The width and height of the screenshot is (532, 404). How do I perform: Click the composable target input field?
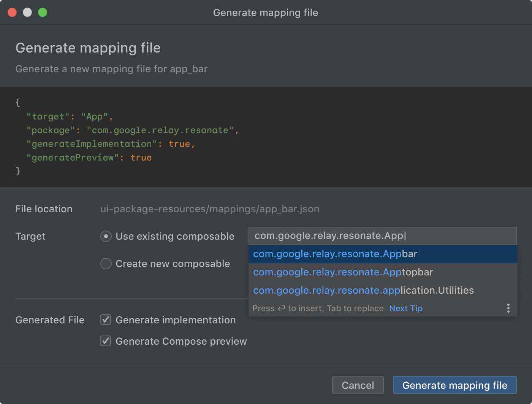click(383, 236)
